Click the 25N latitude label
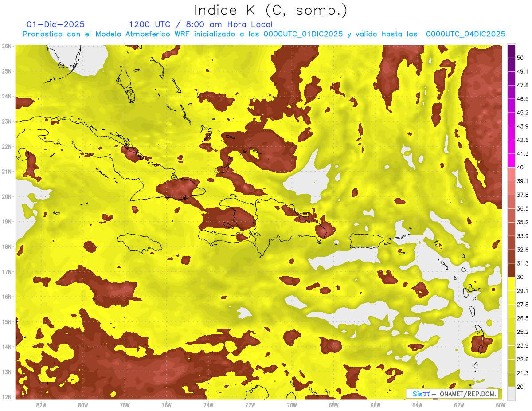This screenshot has height=411, width=532. pyautogui.click(x=7, y=71)
